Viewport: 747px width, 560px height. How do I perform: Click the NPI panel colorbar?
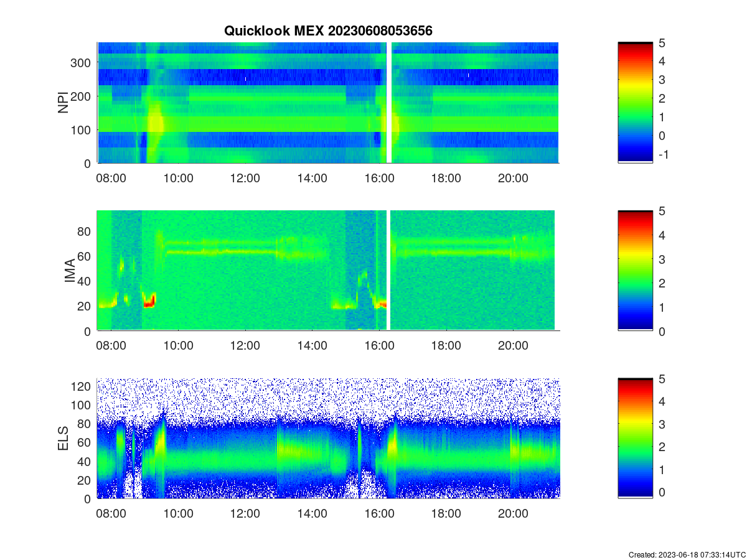pos(635,103)
